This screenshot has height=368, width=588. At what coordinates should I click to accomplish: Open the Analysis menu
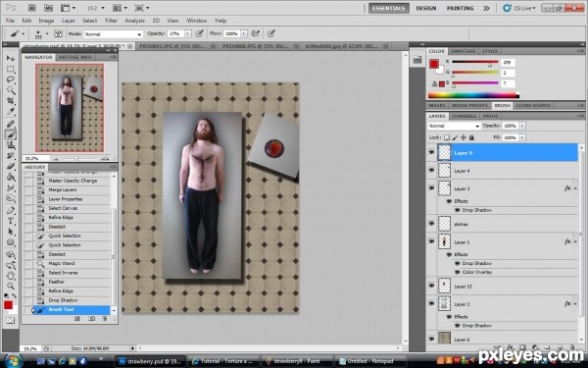(x=134, y=21)
